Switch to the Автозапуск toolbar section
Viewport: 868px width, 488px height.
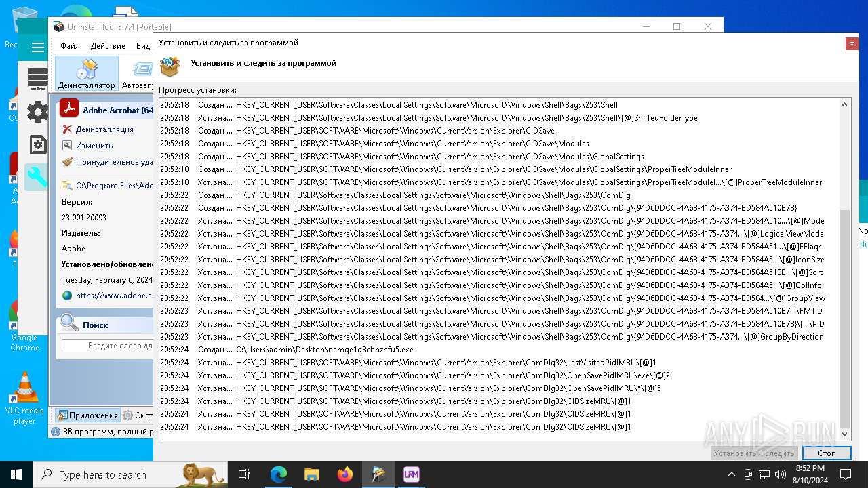coord(138,74)
